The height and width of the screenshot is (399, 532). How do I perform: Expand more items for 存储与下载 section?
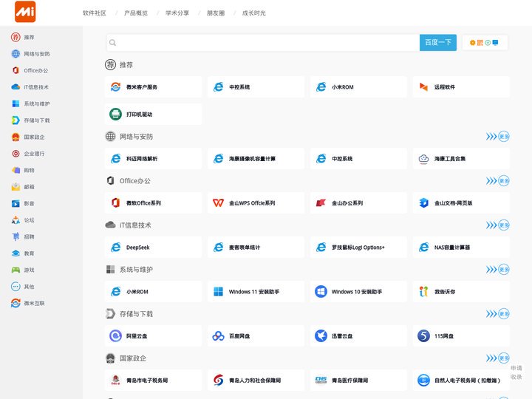[x=497, y=313]
